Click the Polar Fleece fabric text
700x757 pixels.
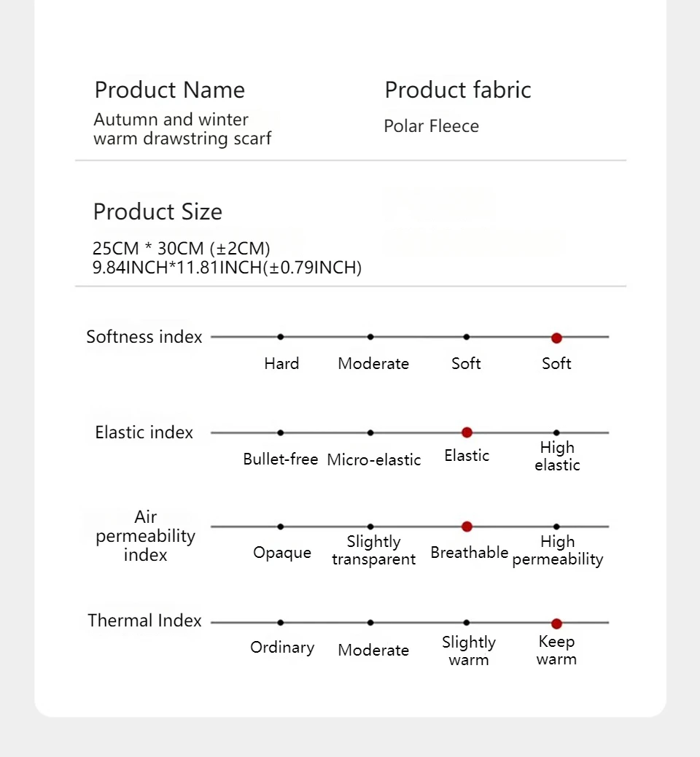431,126
